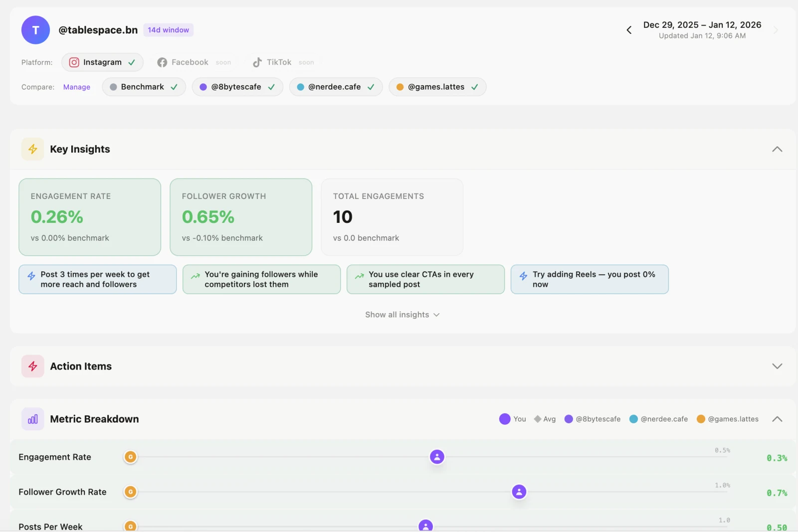Click the G marker on Engagement Rate track

[130, 457]
